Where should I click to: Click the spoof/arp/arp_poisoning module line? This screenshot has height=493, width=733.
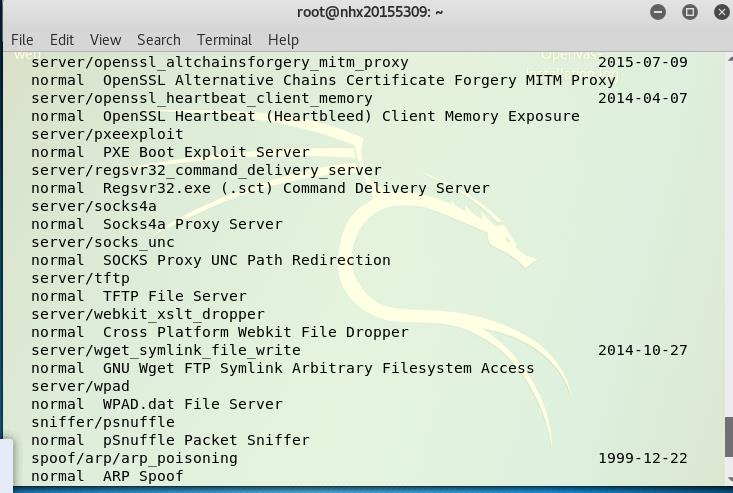[x=359, y=458]
